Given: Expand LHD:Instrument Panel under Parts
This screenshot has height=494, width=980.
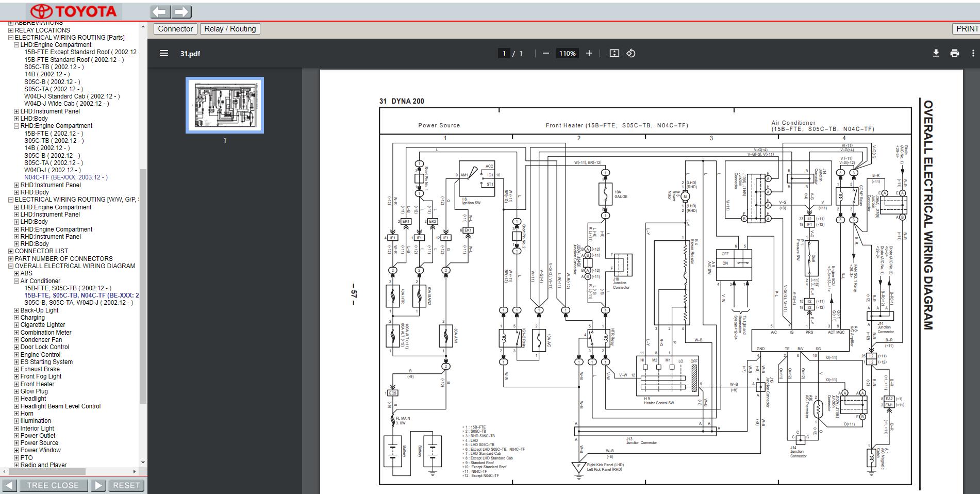Looking at the screenshot, I should click(16, 111).
